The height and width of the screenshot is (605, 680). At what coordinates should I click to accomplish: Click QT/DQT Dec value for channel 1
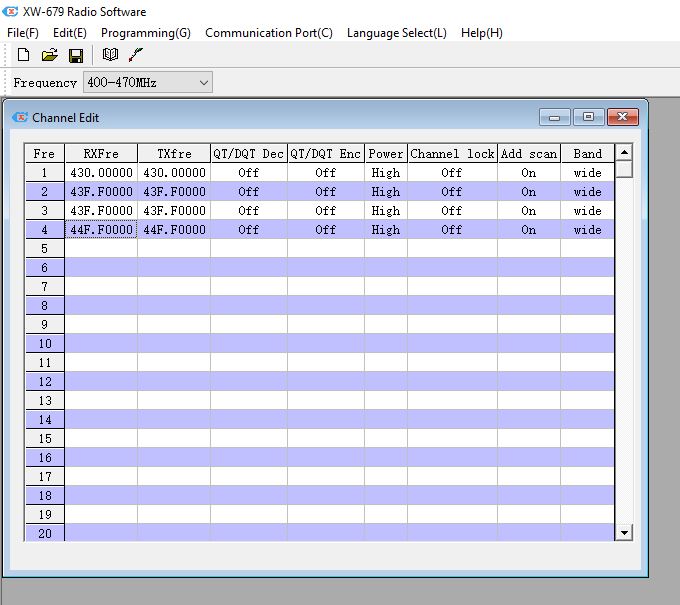[248, 173]
